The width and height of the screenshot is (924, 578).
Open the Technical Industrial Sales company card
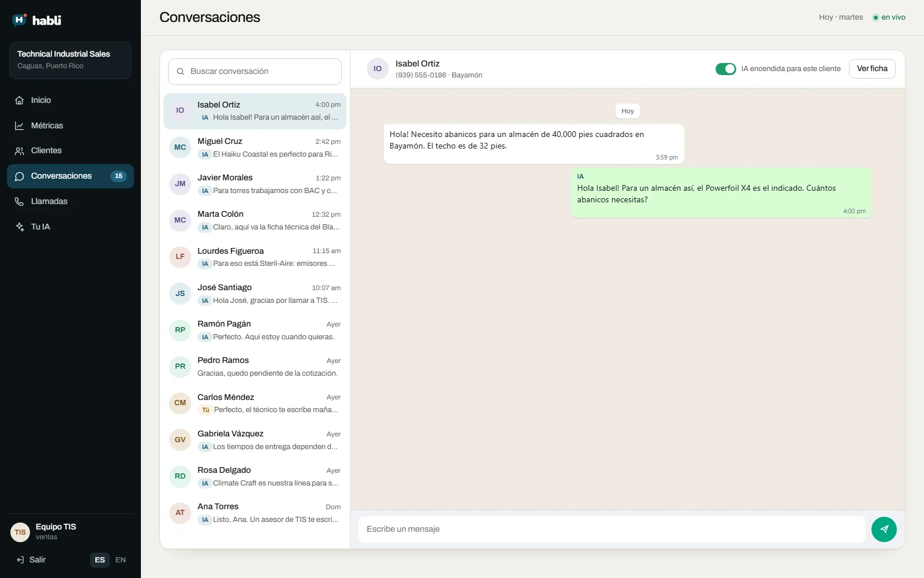[x=70, y=60]
